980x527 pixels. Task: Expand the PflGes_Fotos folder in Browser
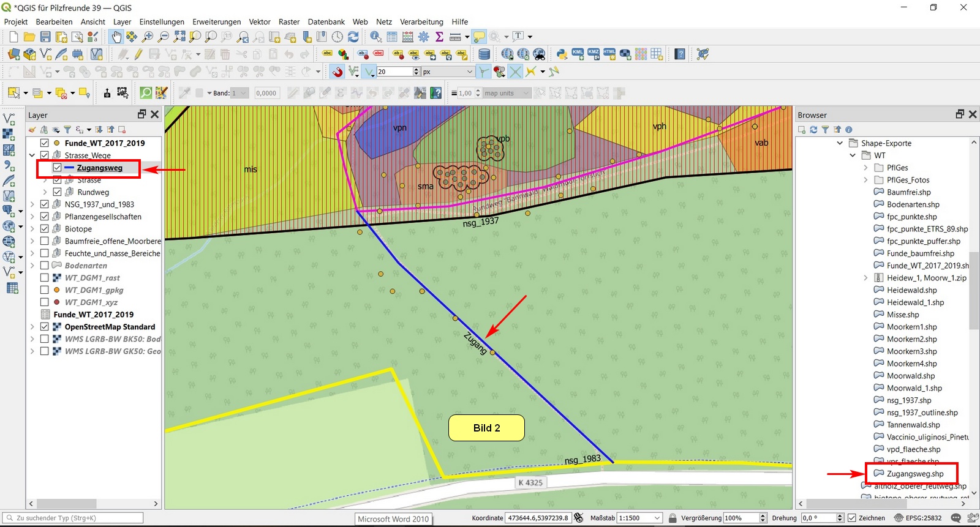tap(865, 180)
